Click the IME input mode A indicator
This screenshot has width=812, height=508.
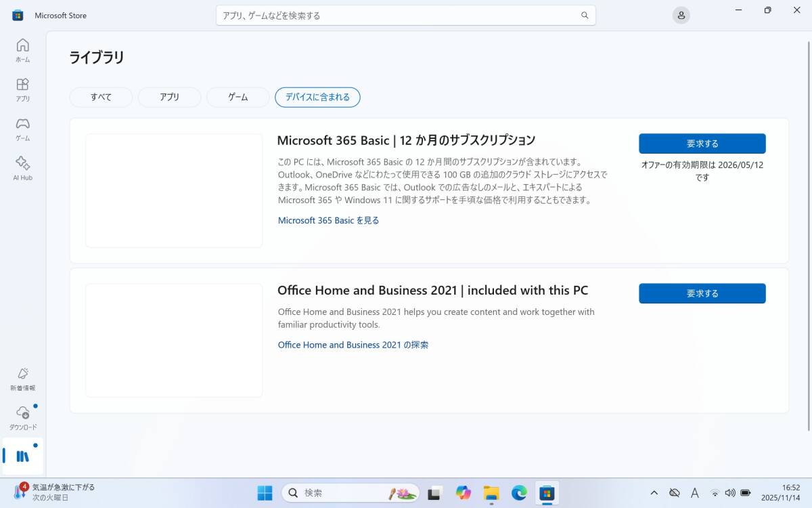click(x=695, y=493)
